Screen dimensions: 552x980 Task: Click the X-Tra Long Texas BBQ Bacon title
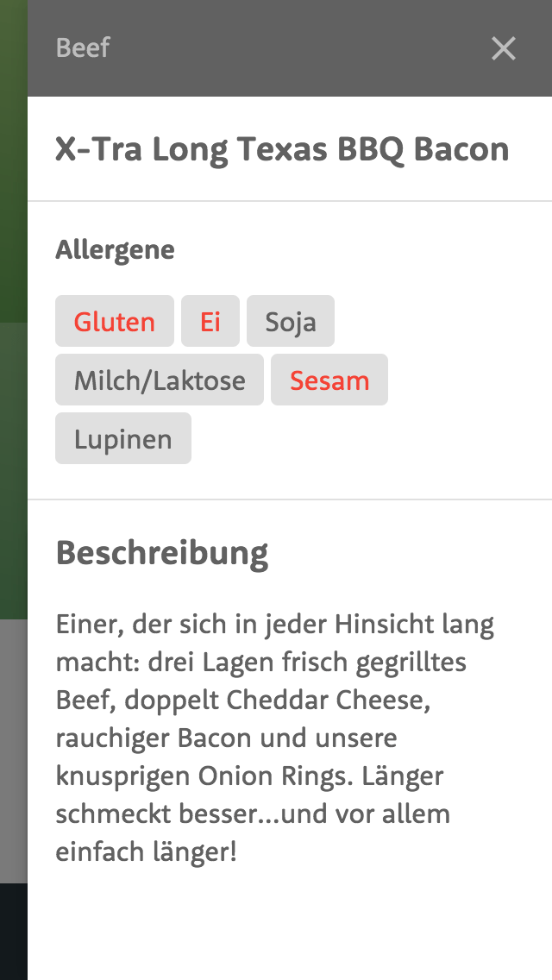[x=283, y=150]
